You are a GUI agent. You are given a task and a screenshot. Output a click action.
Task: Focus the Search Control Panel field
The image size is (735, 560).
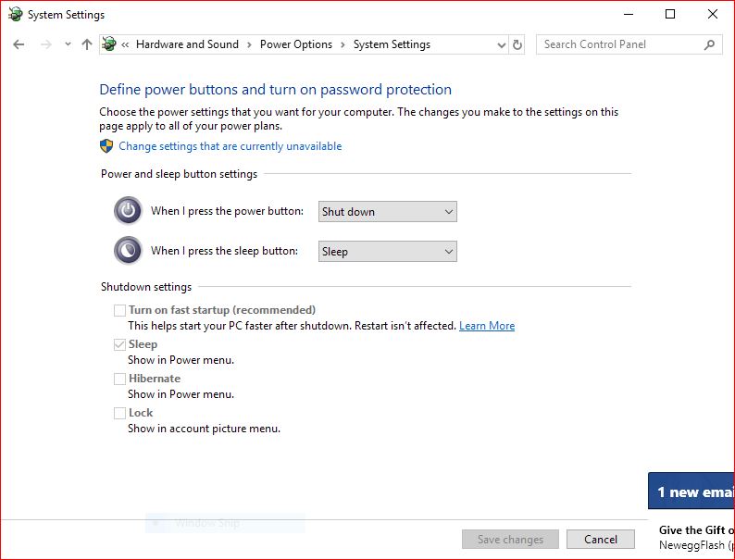(x=629, y=44)
